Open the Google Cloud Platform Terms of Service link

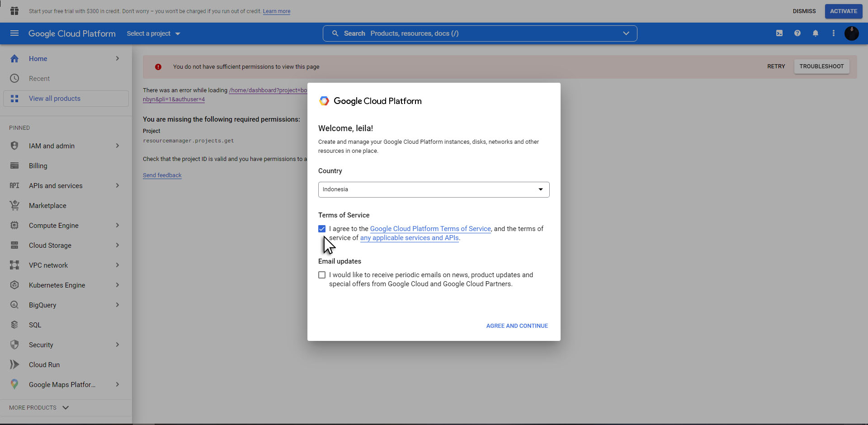pyautogui.click(x=430, y=229)
